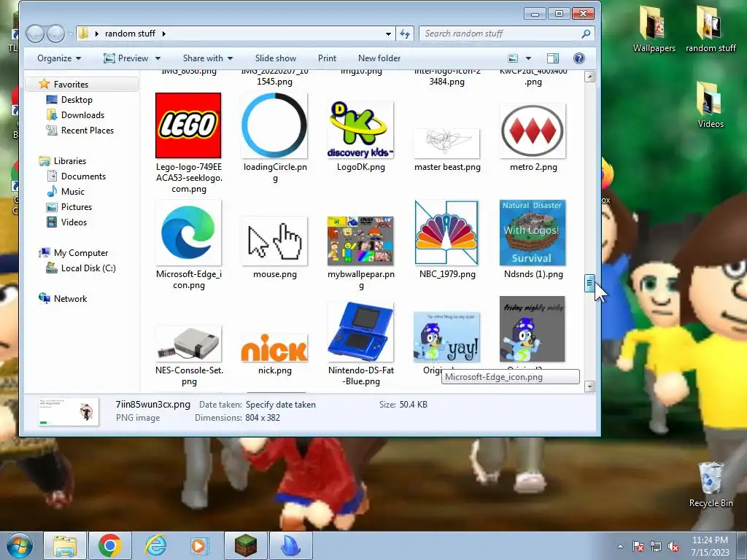
Task: Select the Nintendo-DS-Fat-Blue.png image
Action: 360,332
